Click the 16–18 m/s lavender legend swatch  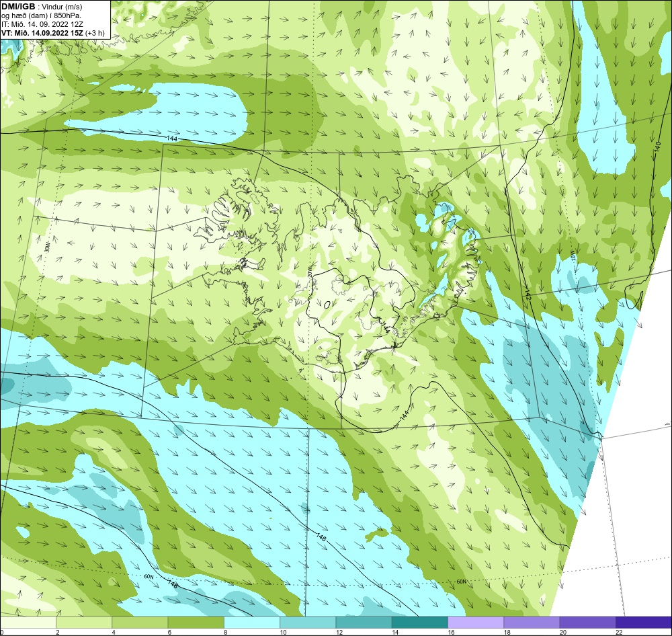[476, 622]
